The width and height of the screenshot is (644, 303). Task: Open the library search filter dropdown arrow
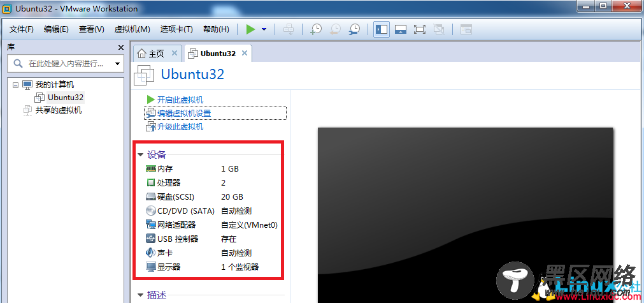[x=117, y=64]
